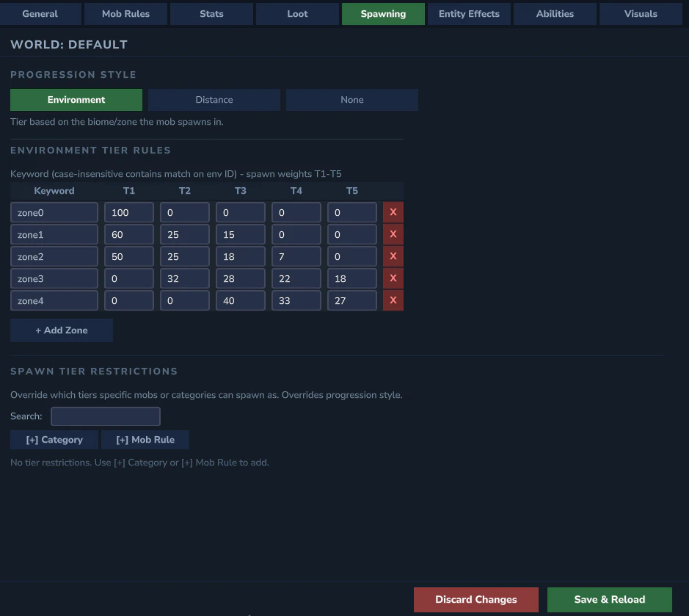Delete the zone2 environment rule
This screenshot has height=616, width=689.
point(393,256)
